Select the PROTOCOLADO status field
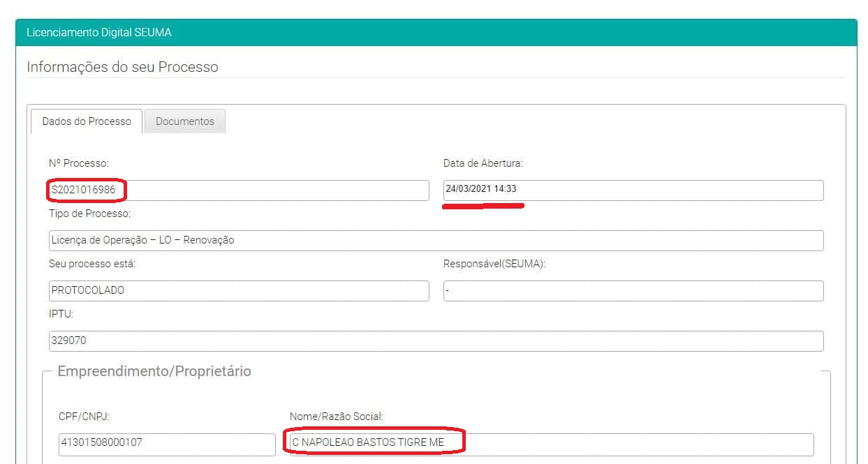868x464 pixels. click(x=237, y=291)
